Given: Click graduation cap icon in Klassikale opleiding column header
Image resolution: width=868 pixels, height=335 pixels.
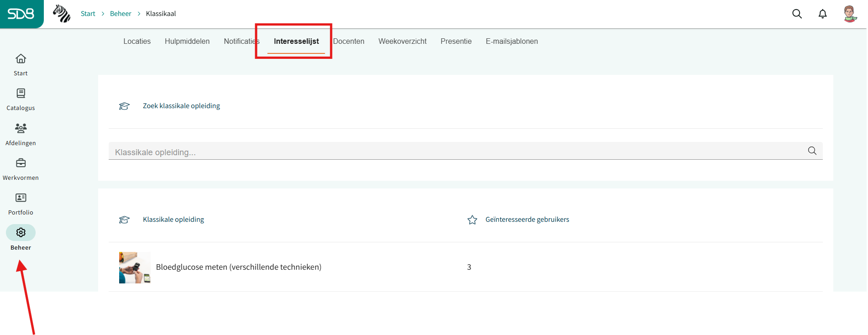Looking at the screenshot, I should 124,220.
